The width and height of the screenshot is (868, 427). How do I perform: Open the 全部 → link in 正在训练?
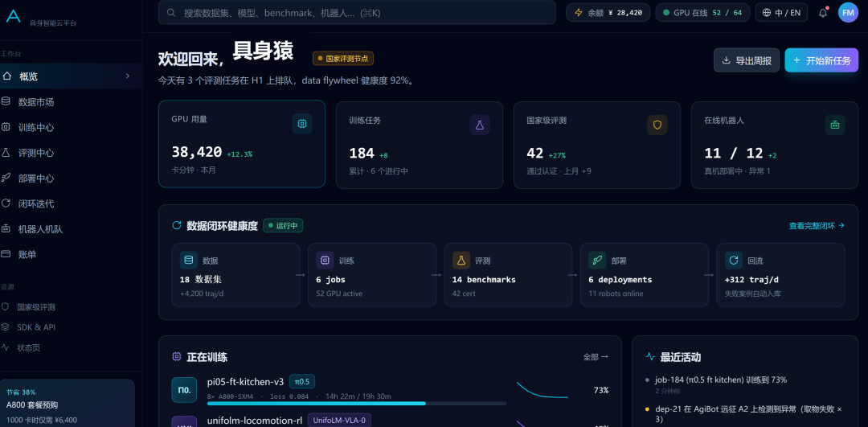pyautogui.click(x=596, y=357)
